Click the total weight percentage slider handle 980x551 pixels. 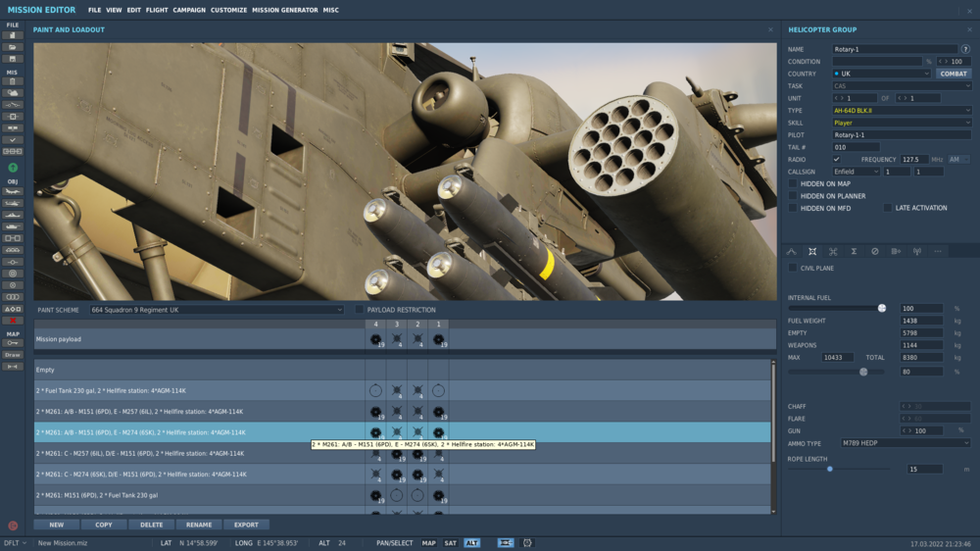pos(863,372)
